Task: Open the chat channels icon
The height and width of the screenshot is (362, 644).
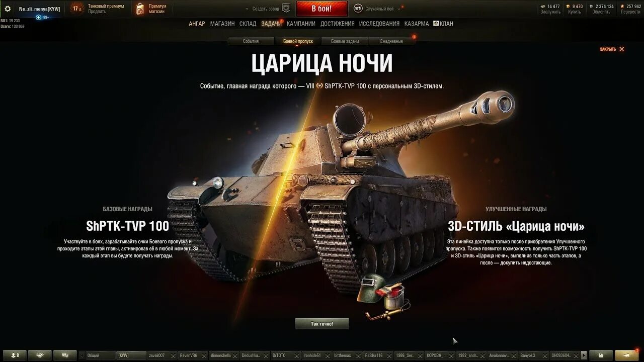Action: click(x=65, y=355)
